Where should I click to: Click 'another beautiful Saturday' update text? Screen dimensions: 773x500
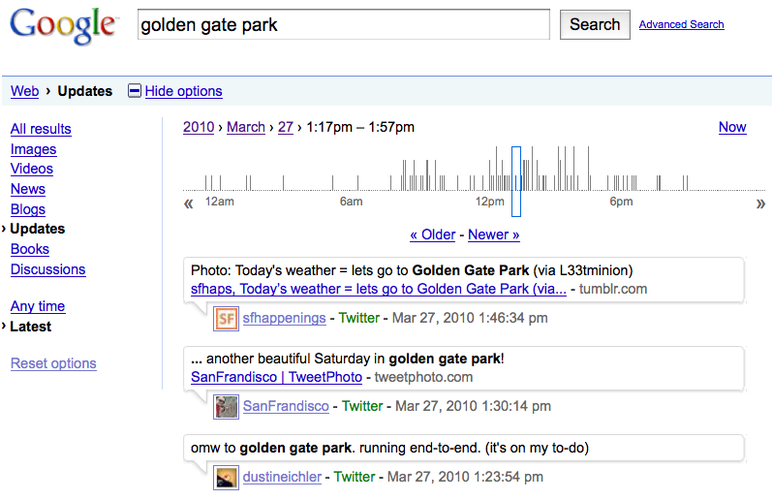tap(348, 358)
